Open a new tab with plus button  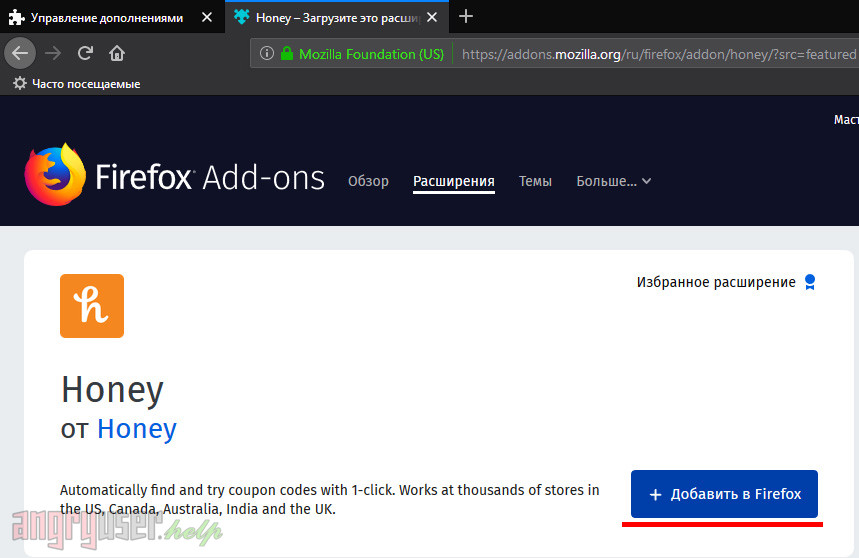(x=466, y=16)
